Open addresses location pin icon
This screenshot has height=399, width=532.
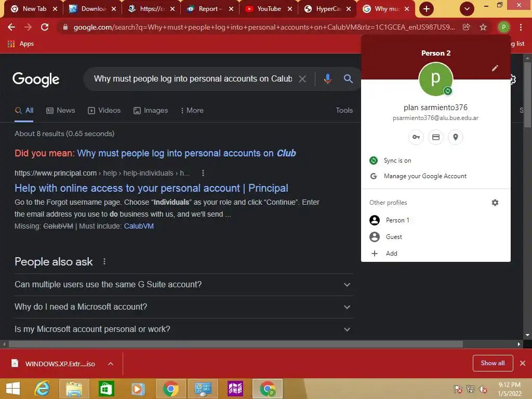(x=456, y=137)
